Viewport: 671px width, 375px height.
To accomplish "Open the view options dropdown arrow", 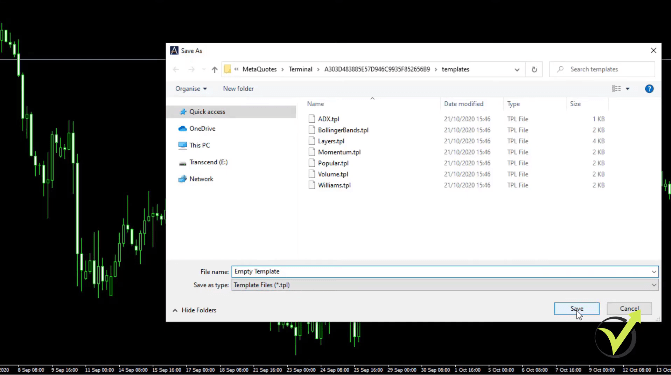I will [x=627, y=89].
